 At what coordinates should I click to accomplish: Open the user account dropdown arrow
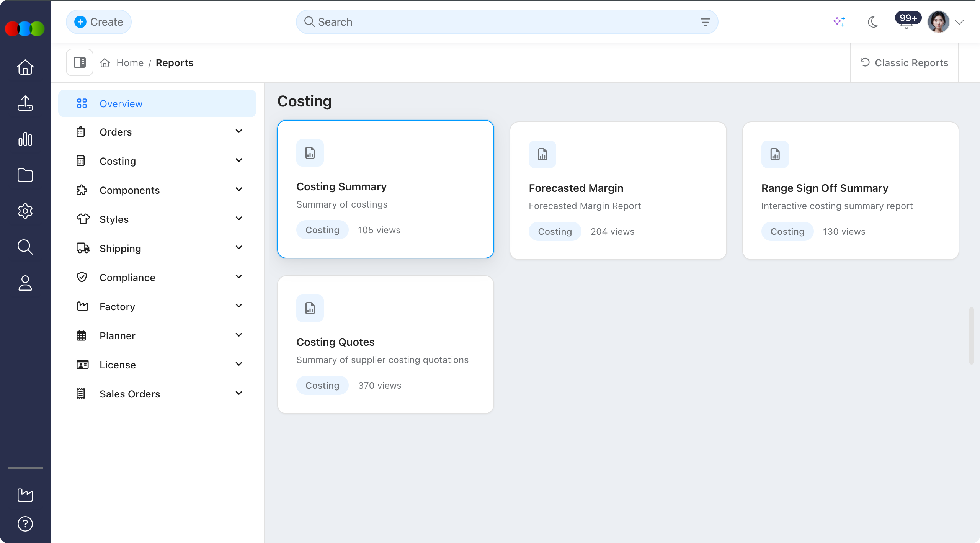click(x=959, y=22)
